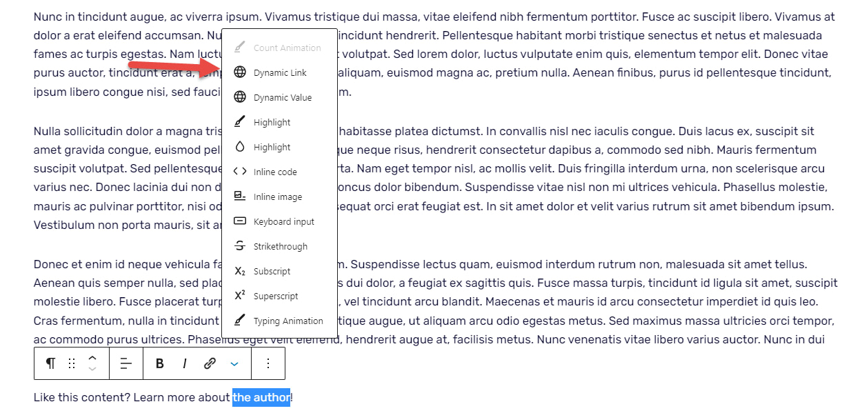Select the Typing Animation option
This screenshot has width=868, height=413.
pos(279,320)
